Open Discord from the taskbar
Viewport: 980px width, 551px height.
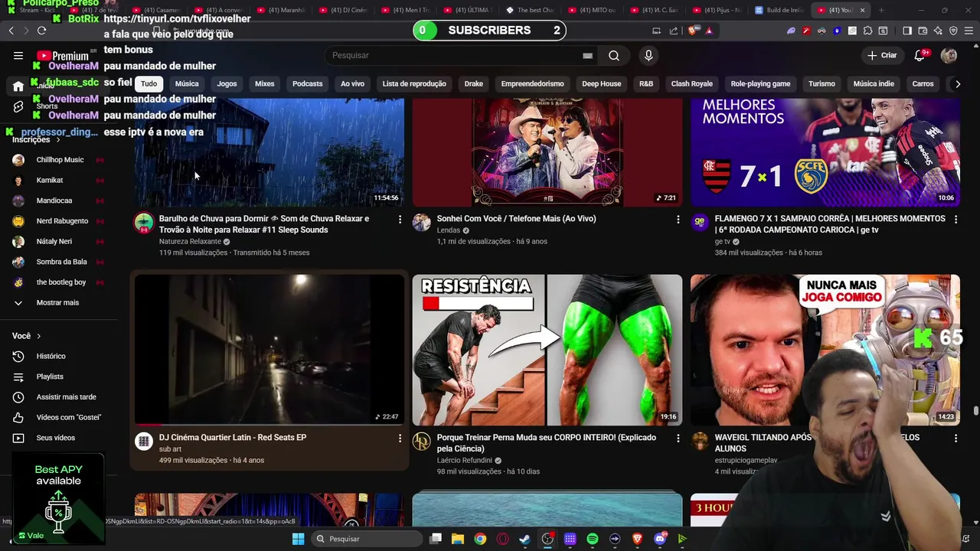click(660, 539)
